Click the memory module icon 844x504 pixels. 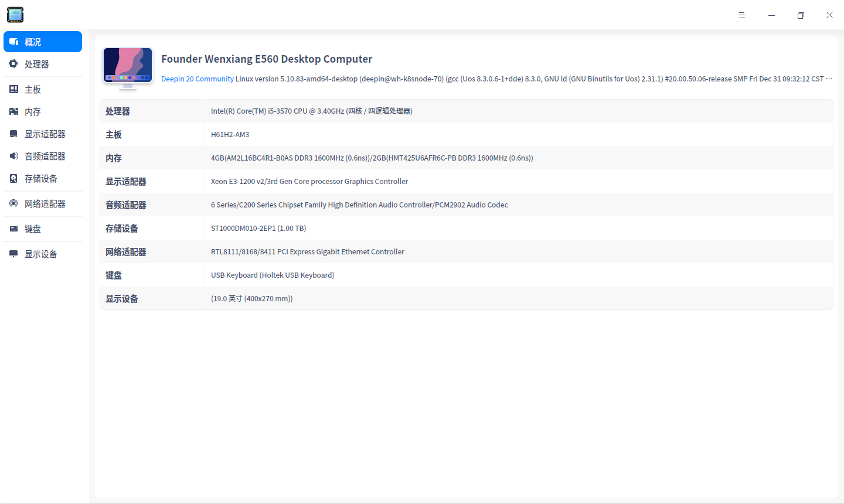13,111
